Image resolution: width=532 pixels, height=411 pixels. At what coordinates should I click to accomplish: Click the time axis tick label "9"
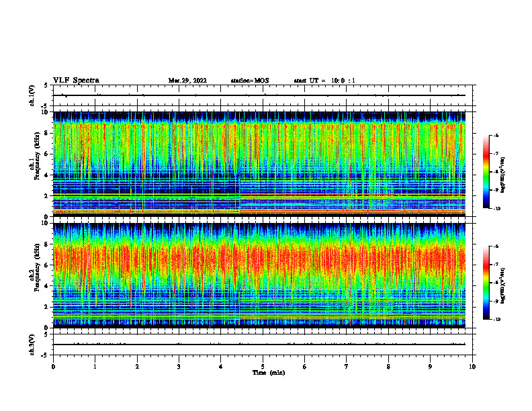point(430,367)
